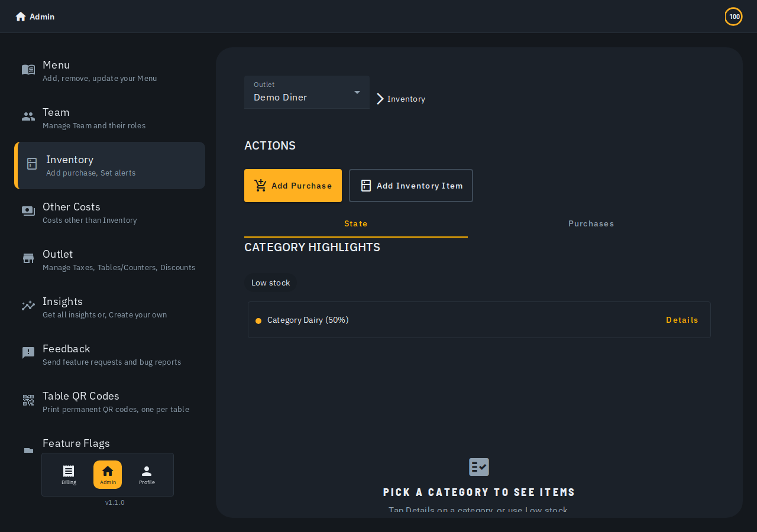
Task: Click the Category Dairy (50%) row text
Action: [308, 320]
